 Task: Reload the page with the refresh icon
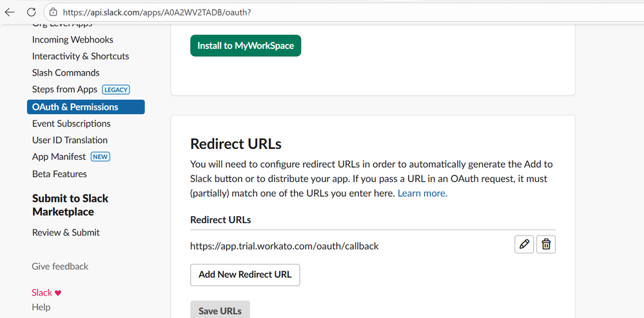[31, 12]
